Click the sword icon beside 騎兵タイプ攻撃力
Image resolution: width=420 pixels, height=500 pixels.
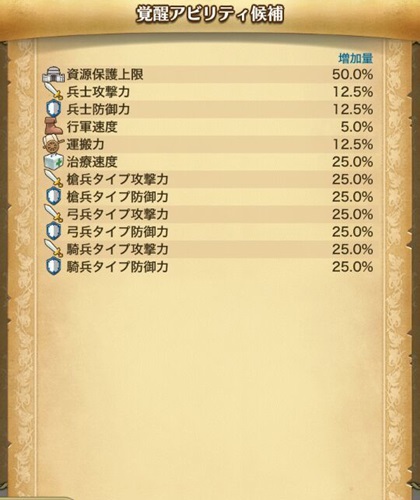click(x=54, y=249)
